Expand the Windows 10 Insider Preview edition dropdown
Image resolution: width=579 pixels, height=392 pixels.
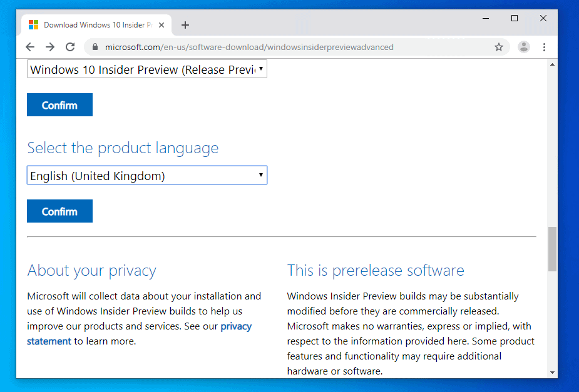(x=147, y=69)
